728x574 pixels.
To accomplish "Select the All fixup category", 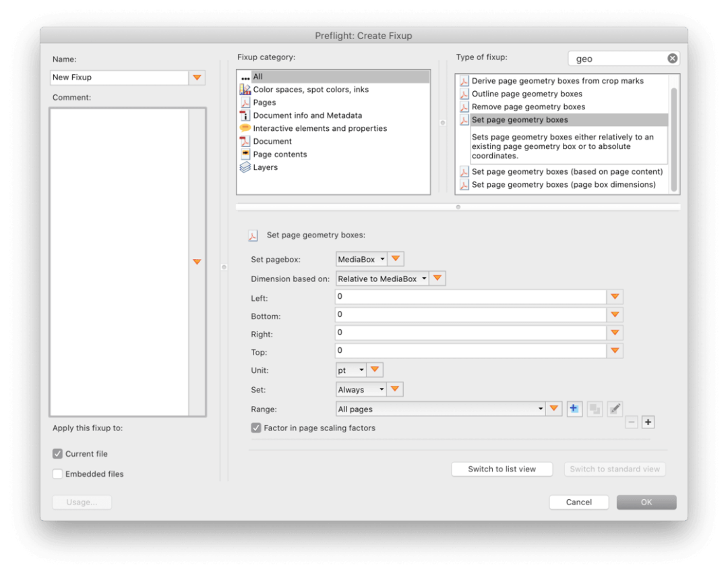I will (x=334, y=77).
